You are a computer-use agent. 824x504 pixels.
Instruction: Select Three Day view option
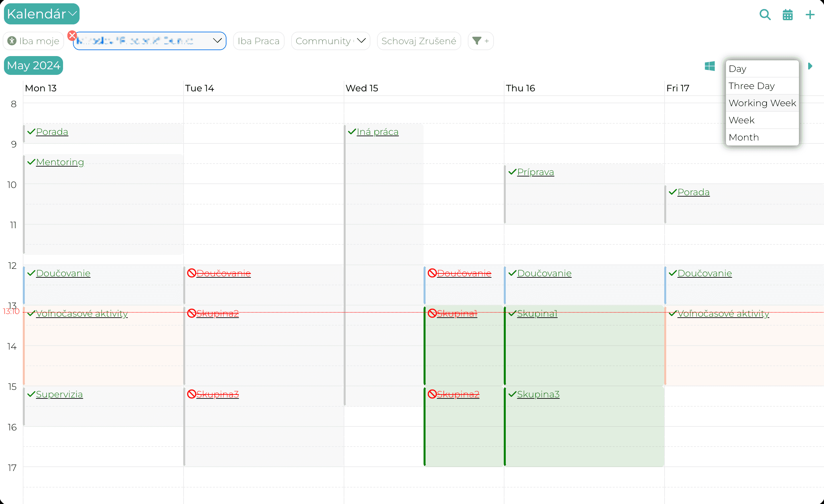762,86
